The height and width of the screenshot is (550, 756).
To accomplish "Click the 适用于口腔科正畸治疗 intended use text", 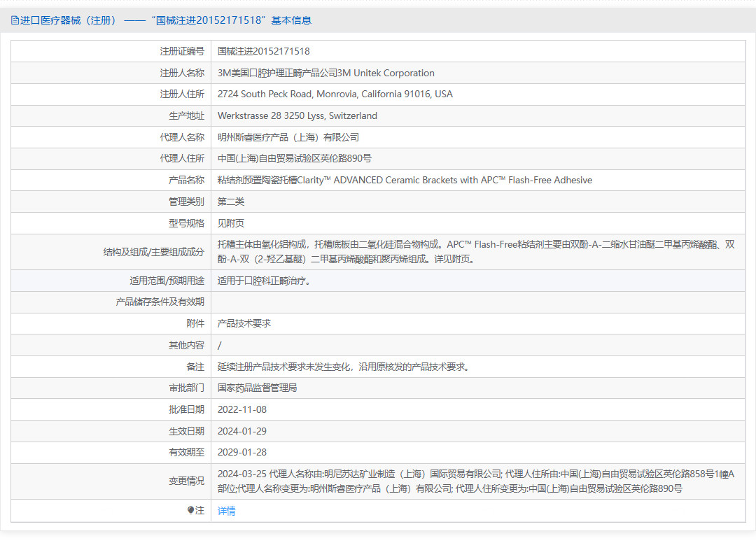I will point(264,281).
